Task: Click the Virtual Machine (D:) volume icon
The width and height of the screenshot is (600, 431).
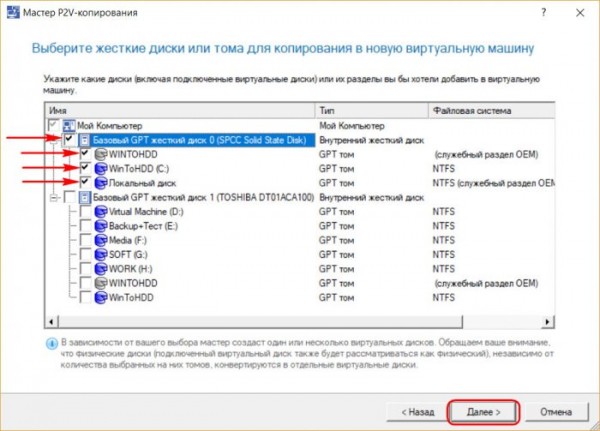Action: (101, 212)
